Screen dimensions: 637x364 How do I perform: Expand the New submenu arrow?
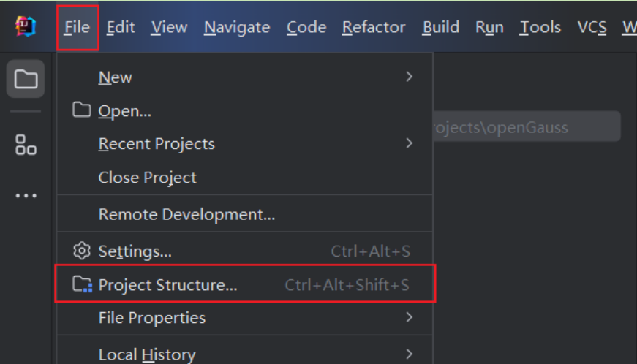[x=409, y=77]
